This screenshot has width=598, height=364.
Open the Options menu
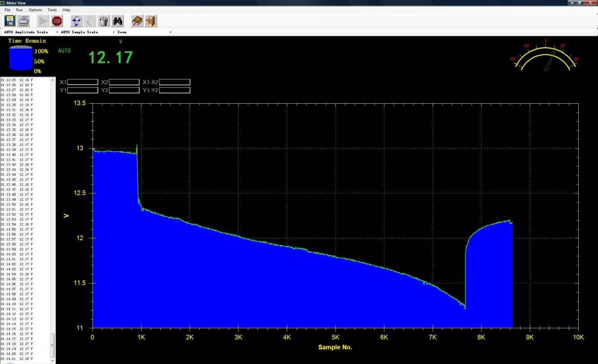click(x=35, y=10)
